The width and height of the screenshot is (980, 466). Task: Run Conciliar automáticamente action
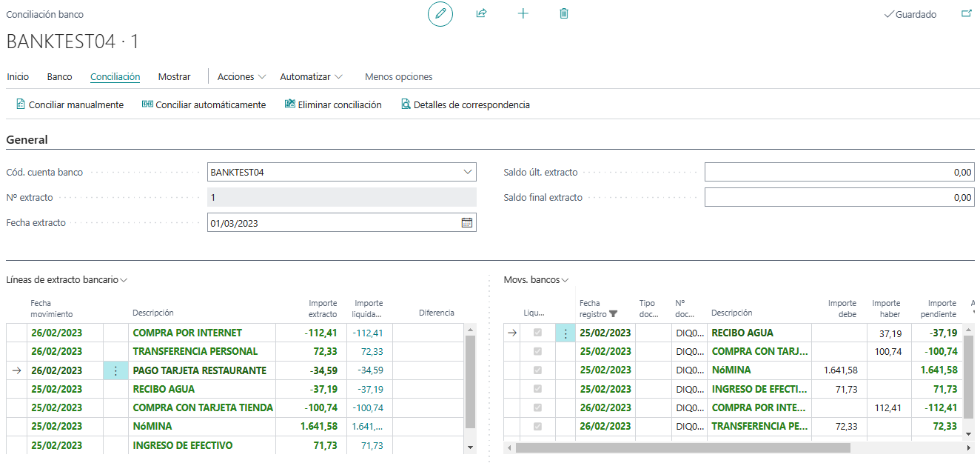pyautogui.click(x=204, y=105)
